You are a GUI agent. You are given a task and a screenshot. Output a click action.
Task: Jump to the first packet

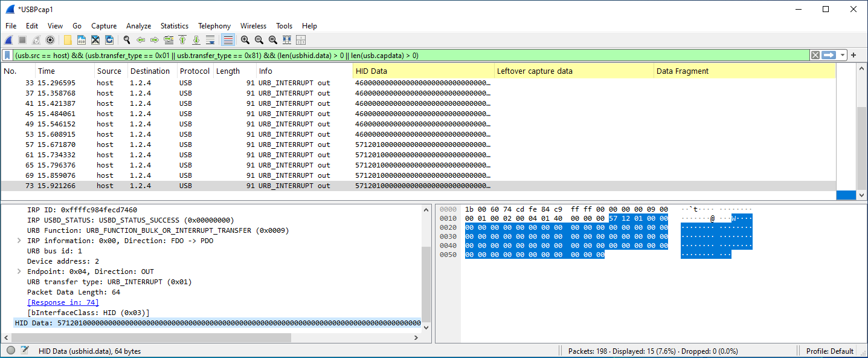[182, 40]
